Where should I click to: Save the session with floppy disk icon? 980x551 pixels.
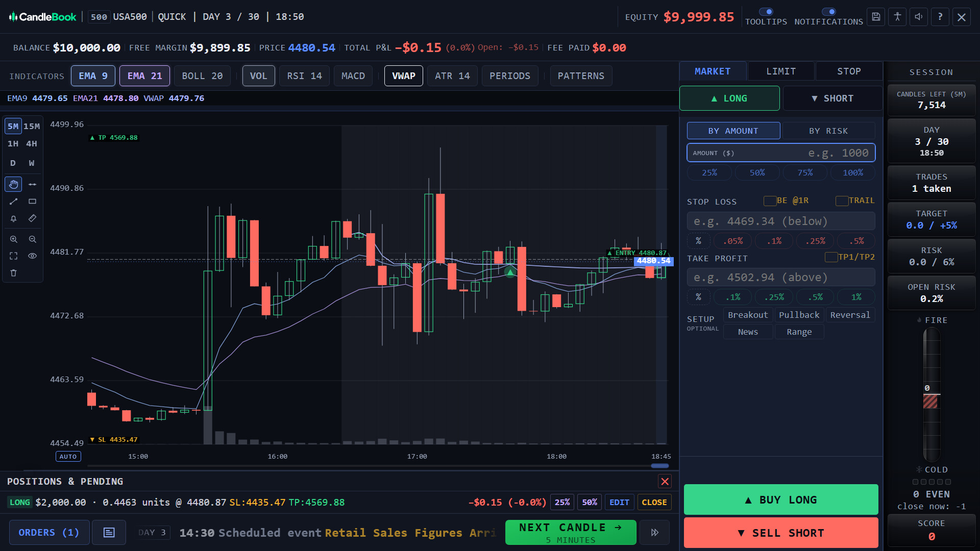click(x=876, y=17)
